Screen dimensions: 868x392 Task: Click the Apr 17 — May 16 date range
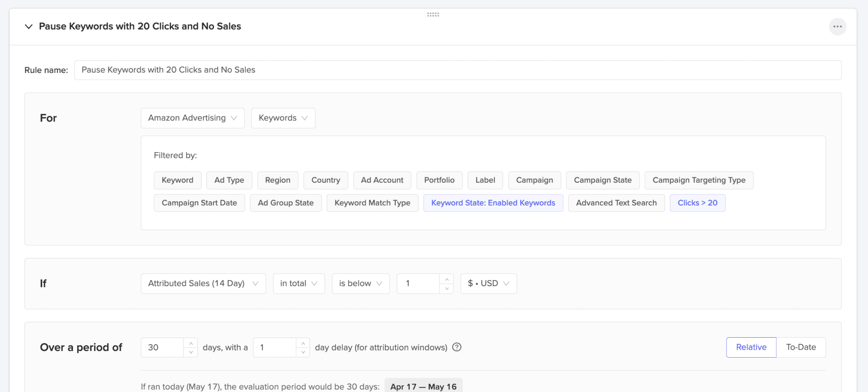coord(423,386)
